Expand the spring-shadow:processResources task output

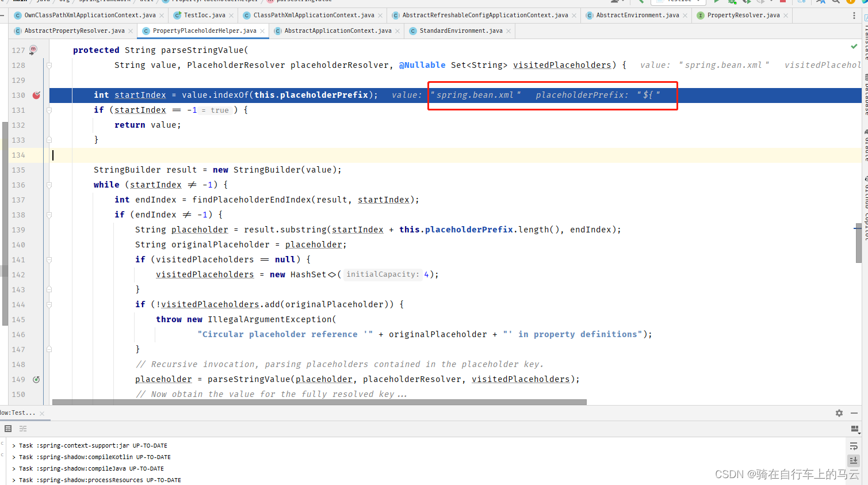coord(14,480)
